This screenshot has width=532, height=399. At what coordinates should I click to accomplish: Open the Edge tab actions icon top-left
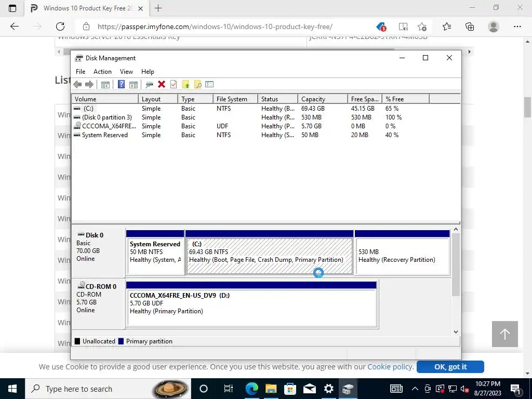[12, 8]
